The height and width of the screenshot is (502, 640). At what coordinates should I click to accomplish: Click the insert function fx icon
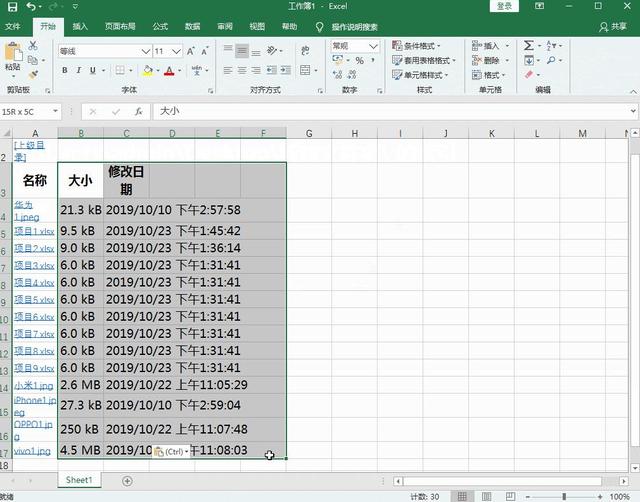138,112
